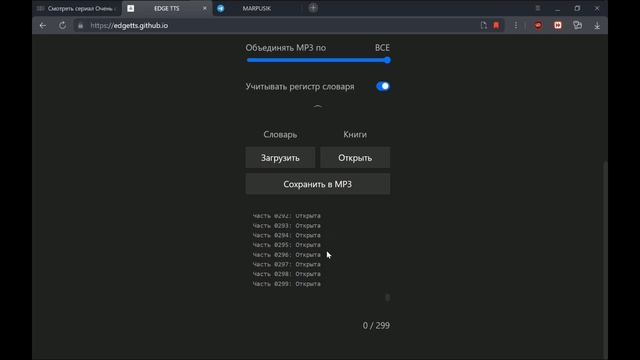
Task: Click the ВСЕ slider value
Action: pos(382,48)
